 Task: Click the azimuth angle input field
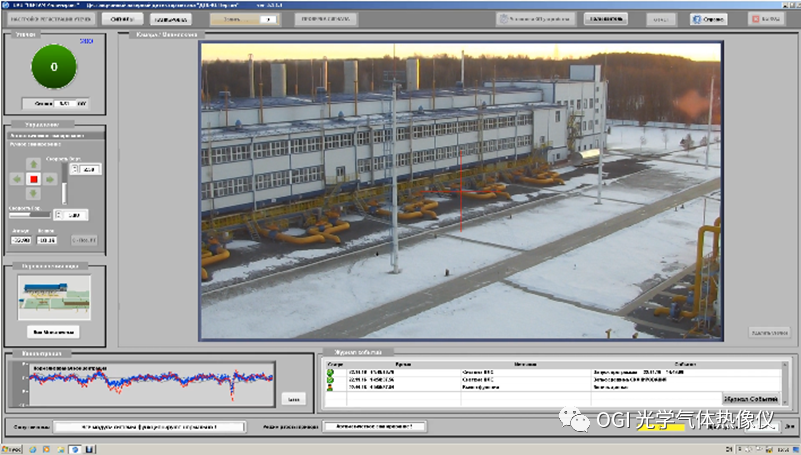click(20, 240)
